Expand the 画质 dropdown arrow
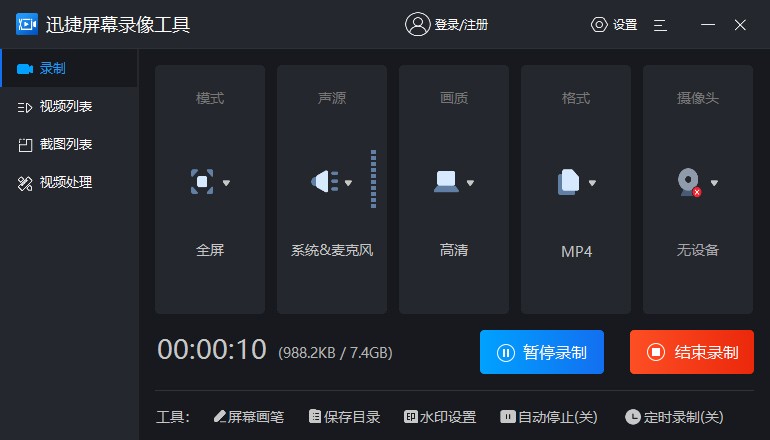770x440 pixels. (x=470, y=183)
